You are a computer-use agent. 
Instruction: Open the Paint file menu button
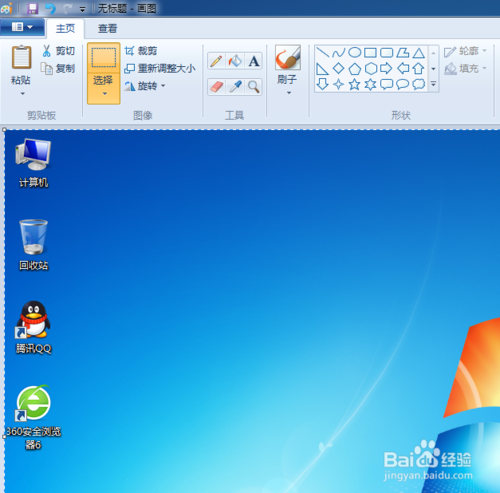click(x=22, y=27)
